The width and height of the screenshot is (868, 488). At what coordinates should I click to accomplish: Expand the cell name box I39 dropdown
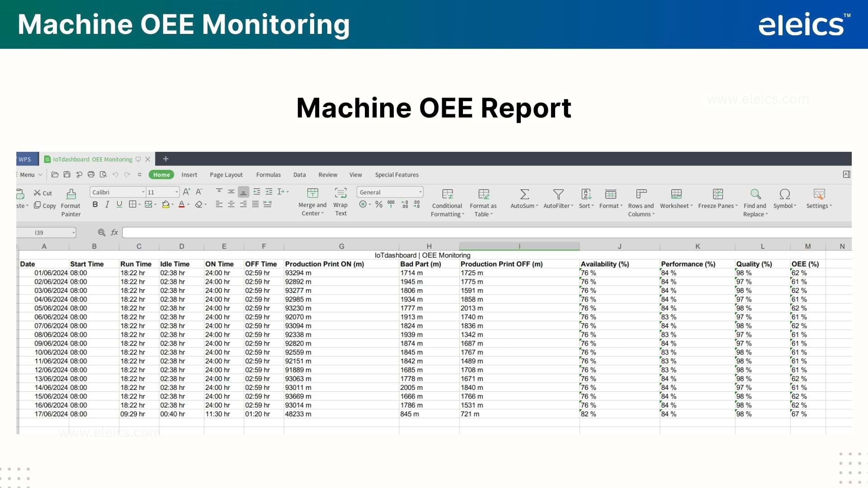[73, 233]
